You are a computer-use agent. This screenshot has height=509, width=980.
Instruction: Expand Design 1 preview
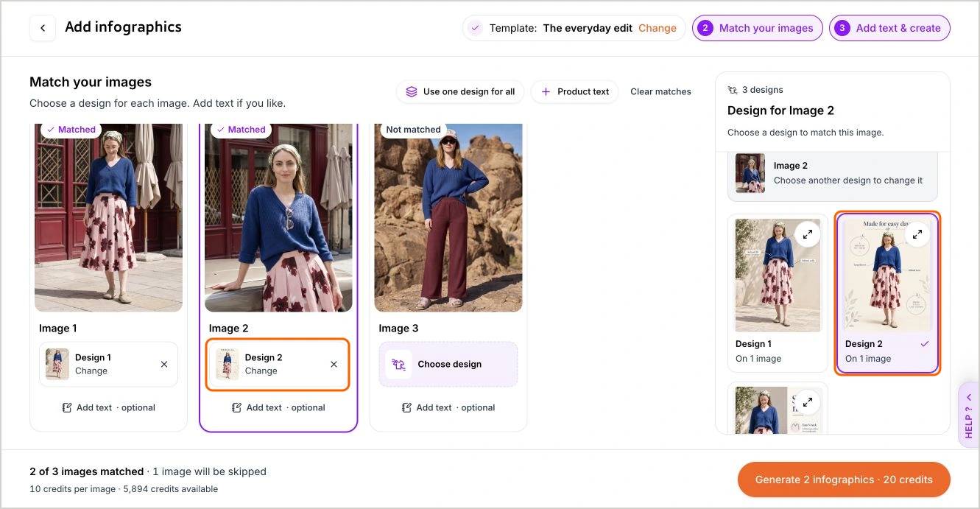pyautogui.click(x=808, y=234)
